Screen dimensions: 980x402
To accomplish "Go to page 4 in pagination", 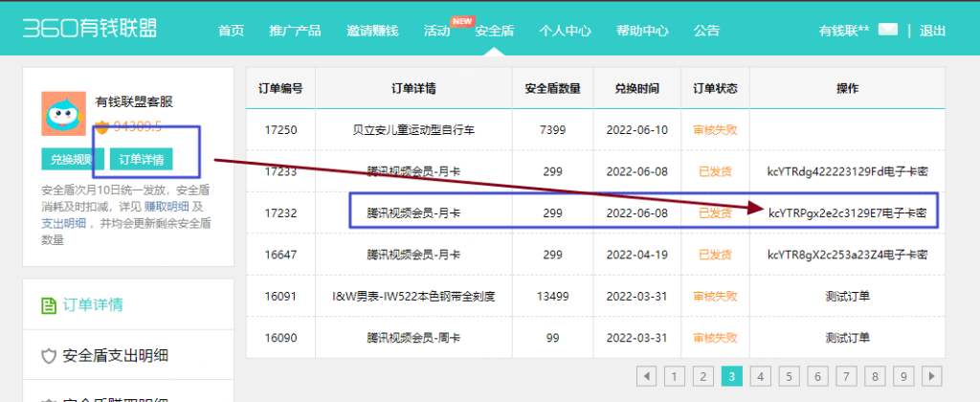I will tap(760, 376).
